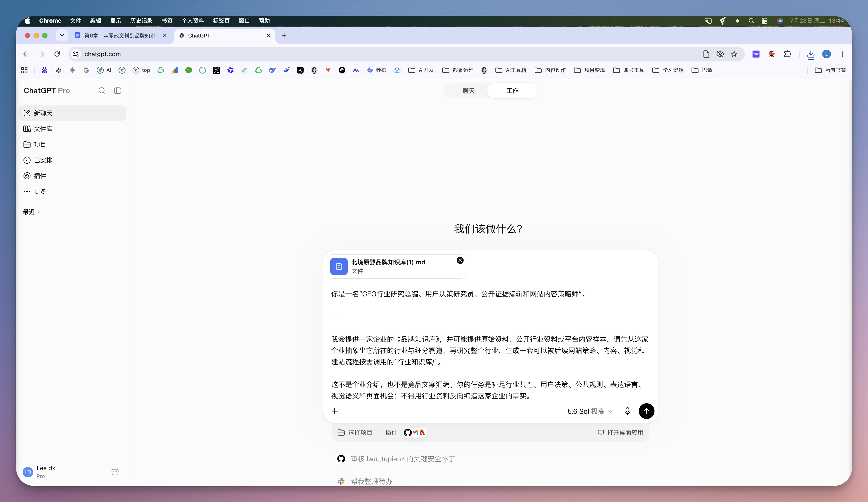Click 打开桌面应用 link

pos(620,432)
